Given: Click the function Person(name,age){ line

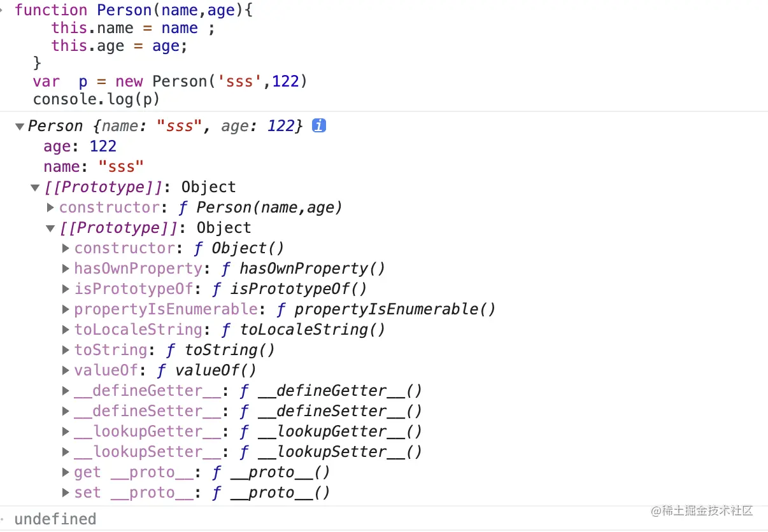Looking at the screenshot, I should [x=134, y=10].
